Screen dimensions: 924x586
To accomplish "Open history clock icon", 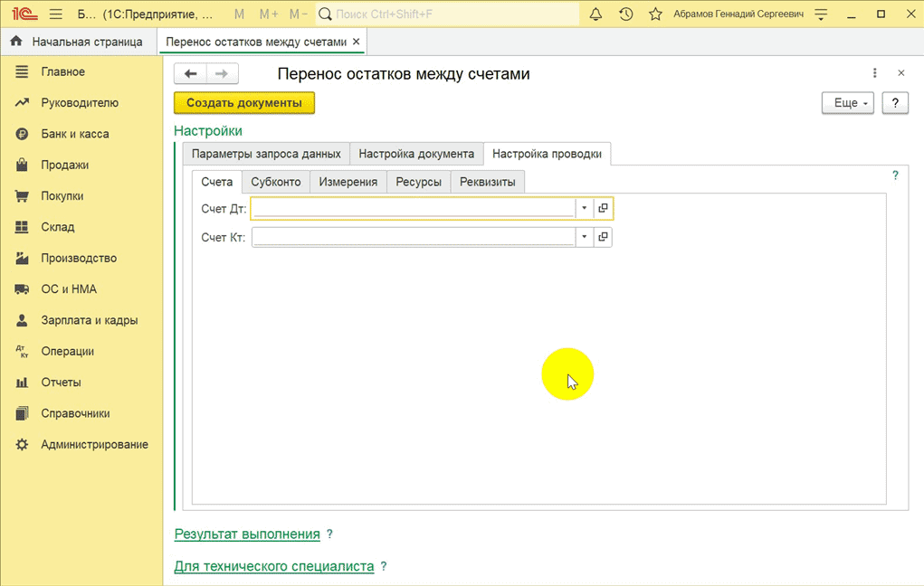I will point(625,14).
